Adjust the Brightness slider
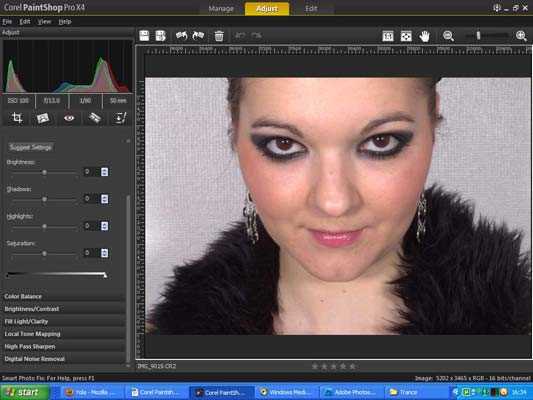The width and height of the screenshot is (533, 400). (44, 173)
